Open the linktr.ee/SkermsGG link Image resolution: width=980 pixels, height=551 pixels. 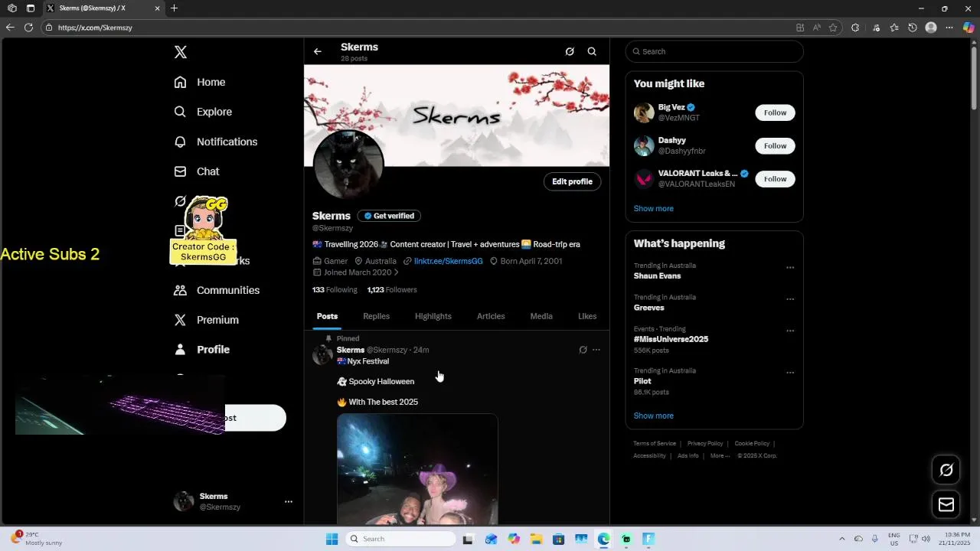[449, 261]
